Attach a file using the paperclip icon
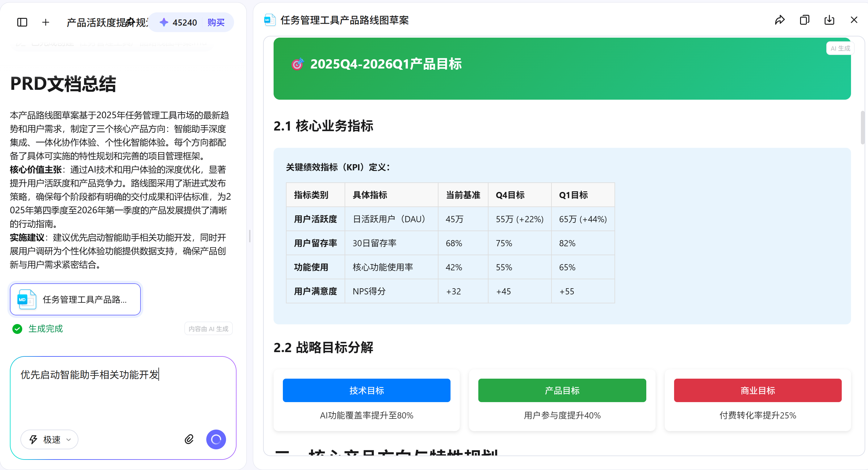Viewport: 868px width, 470px height. click(x=189, y=439)
